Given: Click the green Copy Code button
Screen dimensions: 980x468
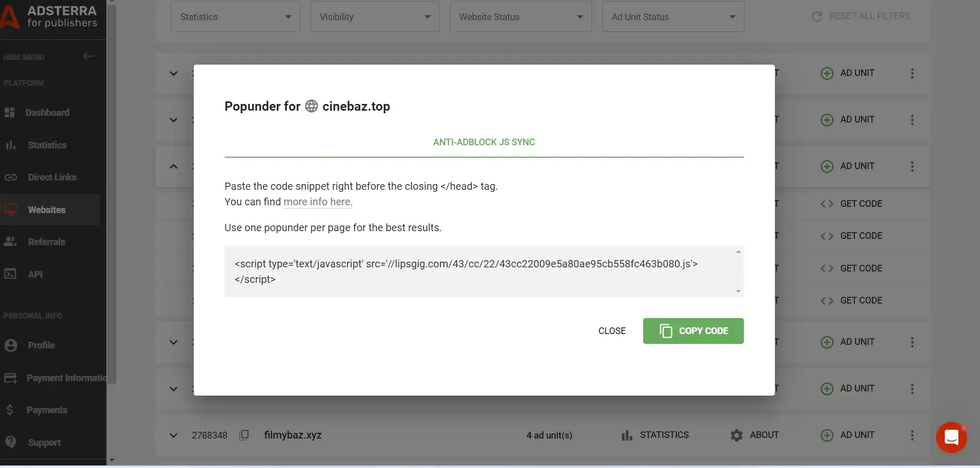Looking at the screenshot, I should (x=693, y=331).
